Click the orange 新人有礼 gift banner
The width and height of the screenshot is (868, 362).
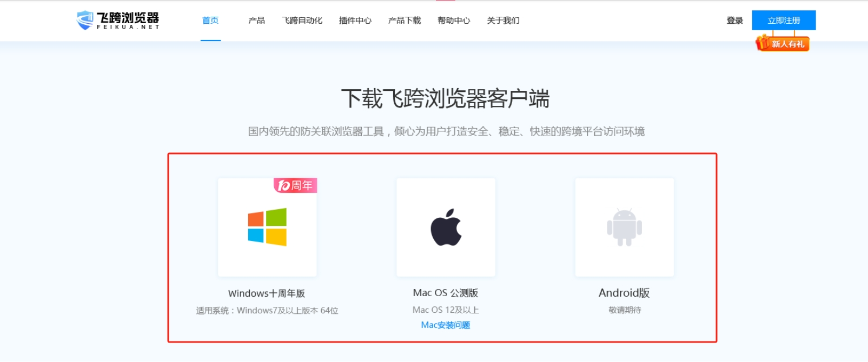tap(783, 43)
